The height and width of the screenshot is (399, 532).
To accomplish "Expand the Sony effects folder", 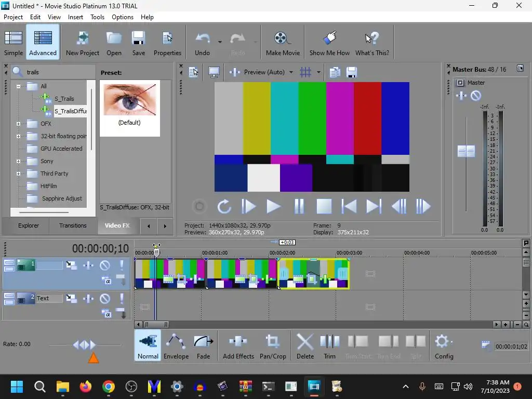I will 18,162.
